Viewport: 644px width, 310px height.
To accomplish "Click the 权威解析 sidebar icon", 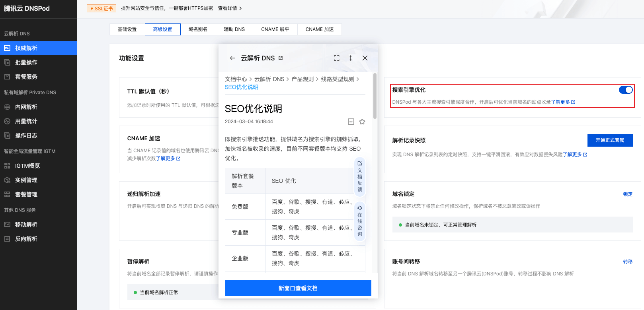I will pyautogui.click(x=7, y=48).
